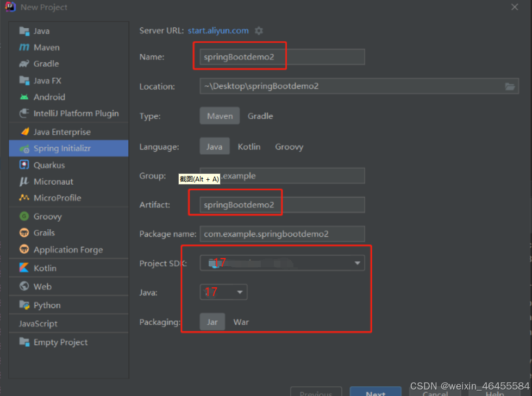Switch Packaging to War
Screen dimensions: 532x396
click(241, 322)
